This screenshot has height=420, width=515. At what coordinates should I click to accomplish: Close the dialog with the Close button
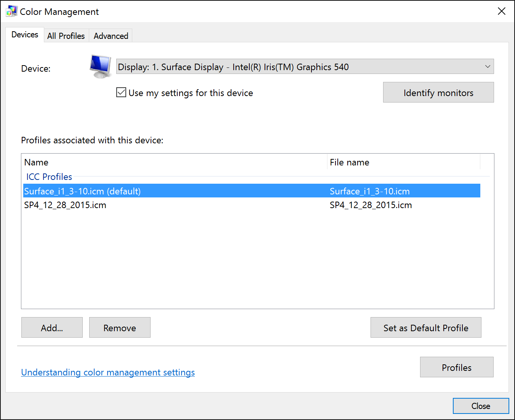point(481,406)
